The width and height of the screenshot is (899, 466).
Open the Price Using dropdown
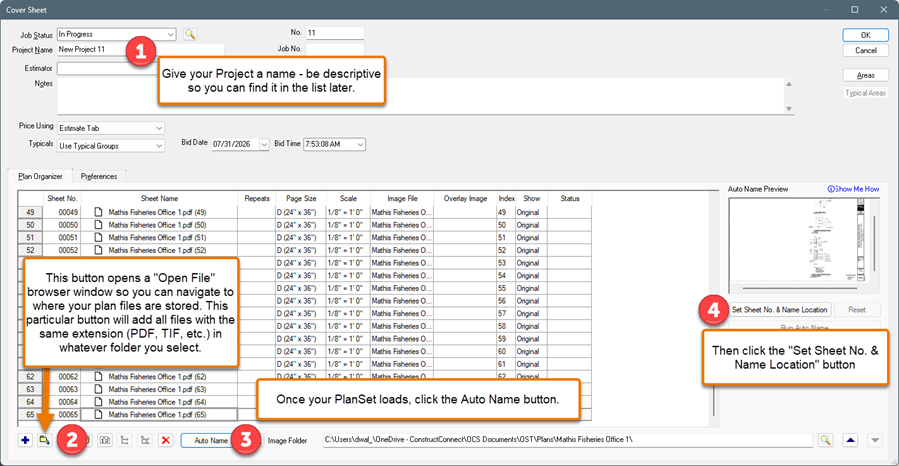click(159, 128)
